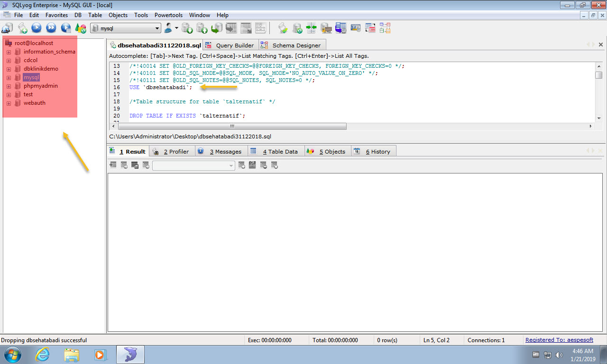The image size is (607, 364).
Task: Click the editor's horizontal scrollbar thumb
Action: pyautogui.click(x=232, y=127)
